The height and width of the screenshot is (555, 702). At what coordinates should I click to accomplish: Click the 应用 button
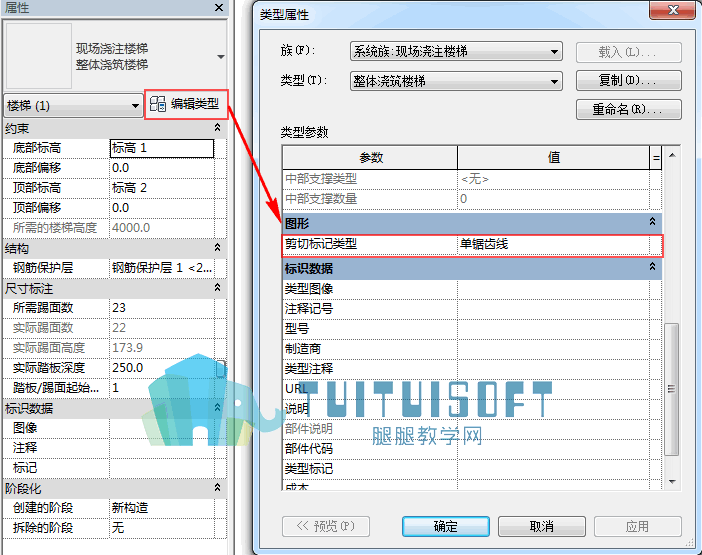(x=638, y=526)
